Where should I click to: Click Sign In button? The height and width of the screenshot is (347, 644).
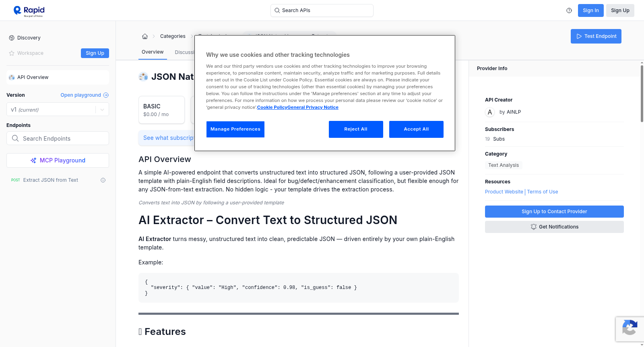[590, 10]
